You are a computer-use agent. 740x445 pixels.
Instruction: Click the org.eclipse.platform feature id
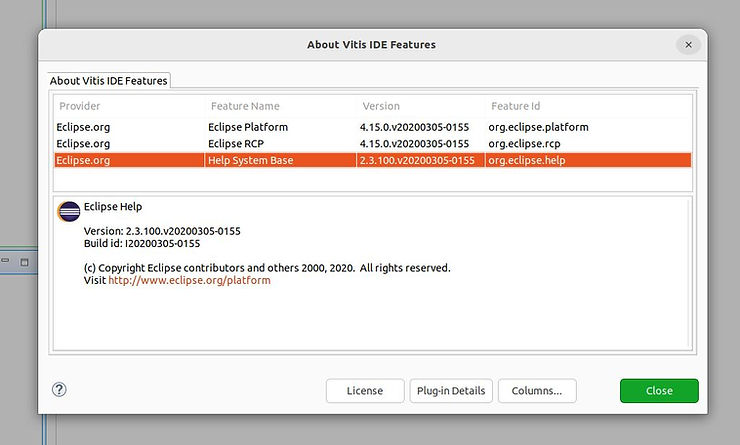point(538,127)
